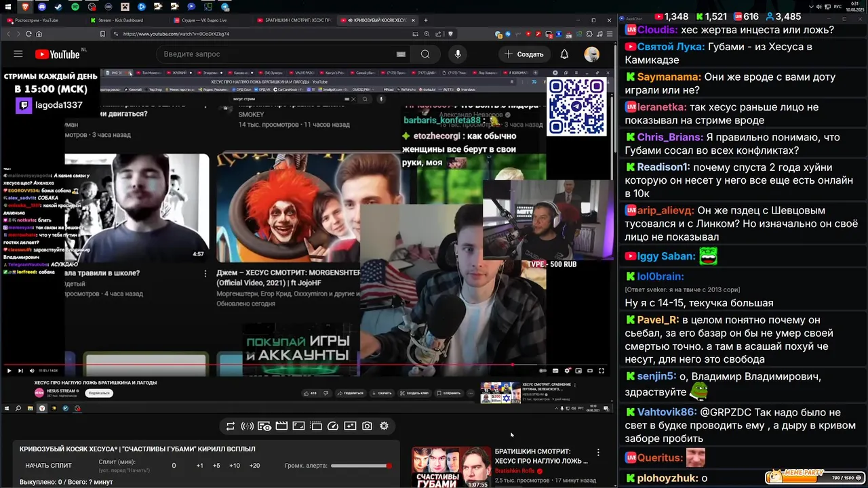Click chat username 'Pavel_R'
The image size is (868, 488).
click(658, 320)
